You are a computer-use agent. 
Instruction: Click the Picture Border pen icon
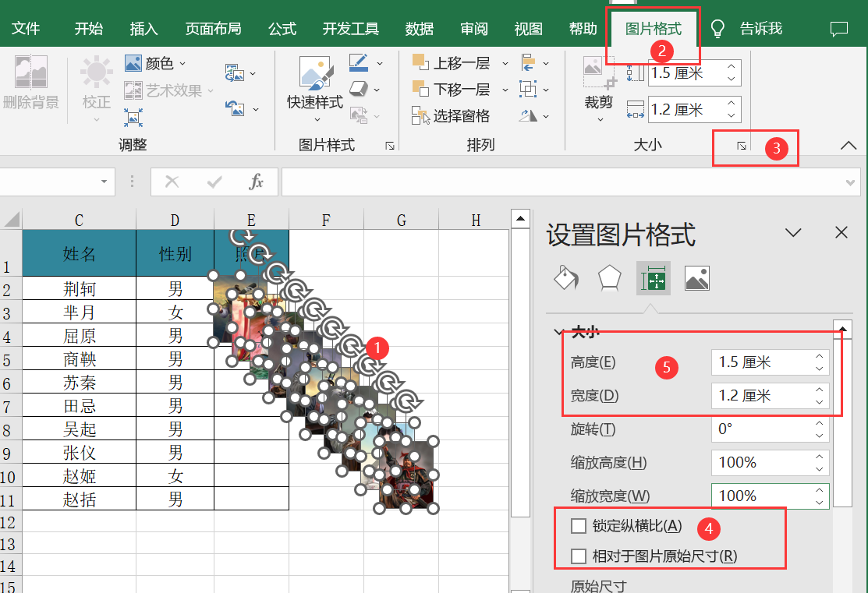coord(359,63)
